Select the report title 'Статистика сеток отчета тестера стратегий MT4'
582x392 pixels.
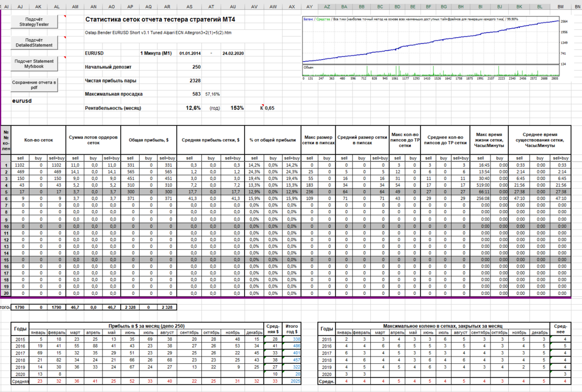pos(160,20)
